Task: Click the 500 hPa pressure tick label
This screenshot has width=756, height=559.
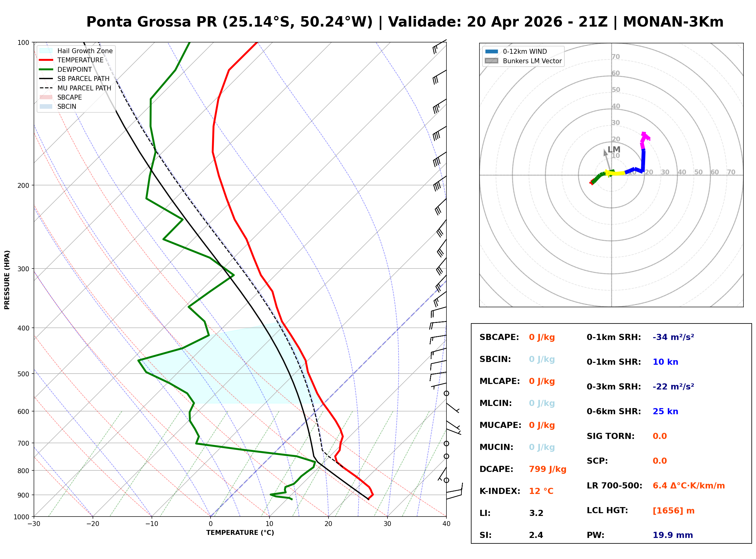Action: [23, 374]
